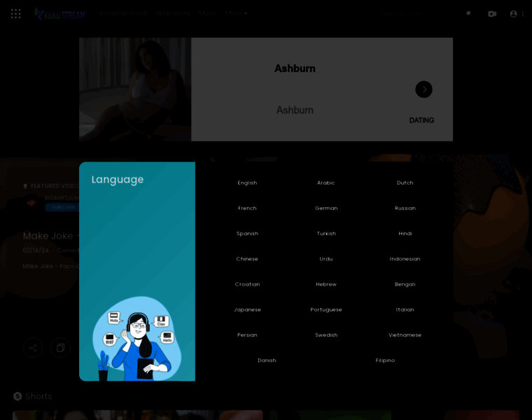
Task: Click the Kuku Stream logo
Action: click(x=59, y=14)
